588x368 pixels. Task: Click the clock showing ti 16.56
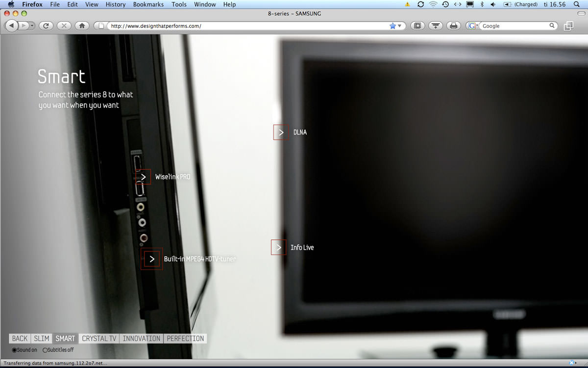pyautogui.click(x=555, y=4)
